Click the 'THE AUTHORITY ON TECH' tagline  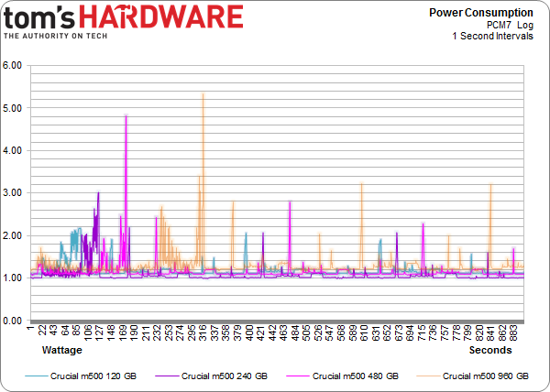tap(55, 36)
